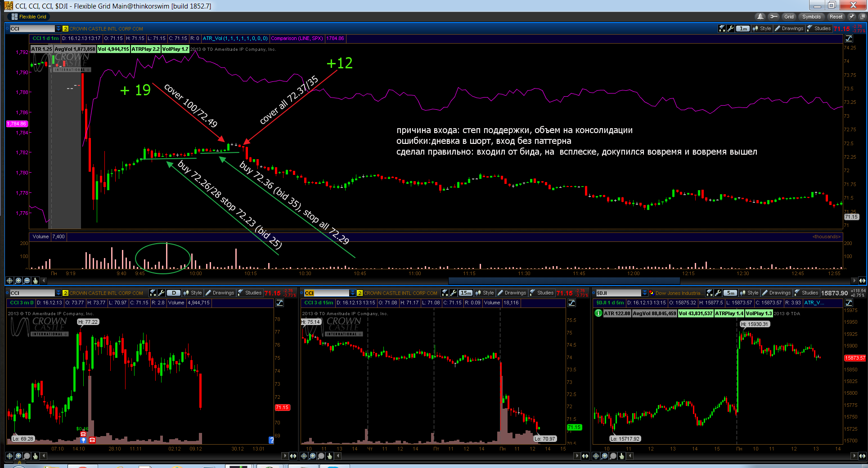Screen dimensions: 868x468
Task: Toggle log scale icon in $DJI chart
Action: click(x=849, y=303)
